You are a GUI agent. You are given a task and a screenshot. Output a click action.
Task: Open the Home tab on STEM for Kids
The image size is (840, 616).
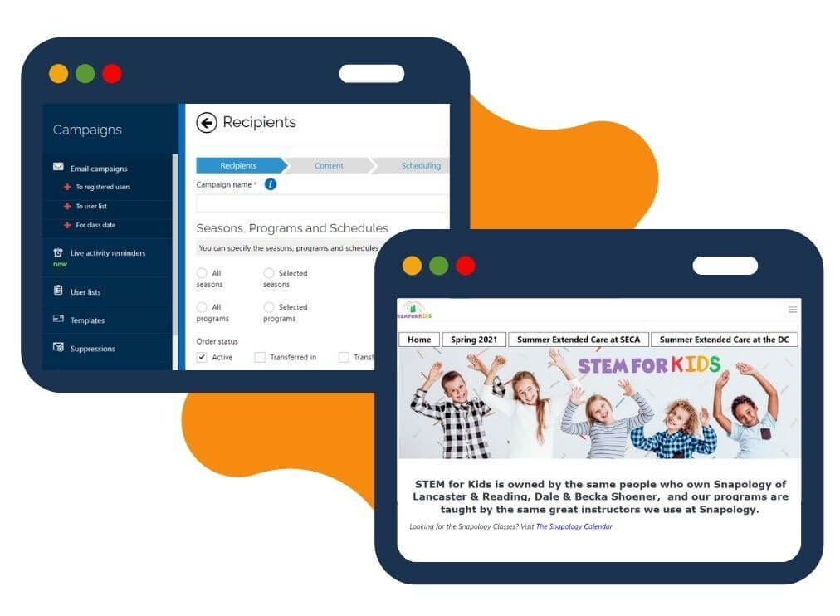[419, 340]
